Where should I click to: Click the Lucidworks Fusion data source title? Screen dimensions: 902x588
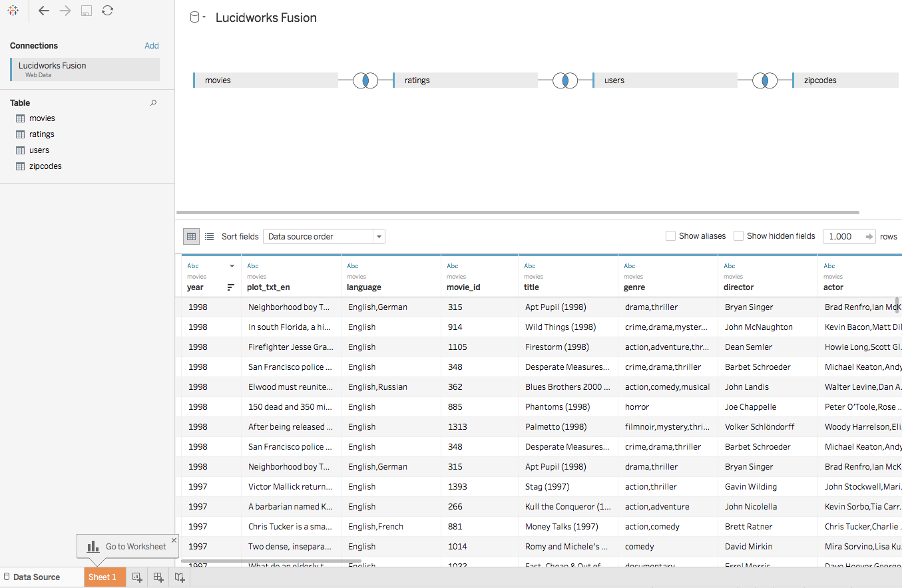266,18
